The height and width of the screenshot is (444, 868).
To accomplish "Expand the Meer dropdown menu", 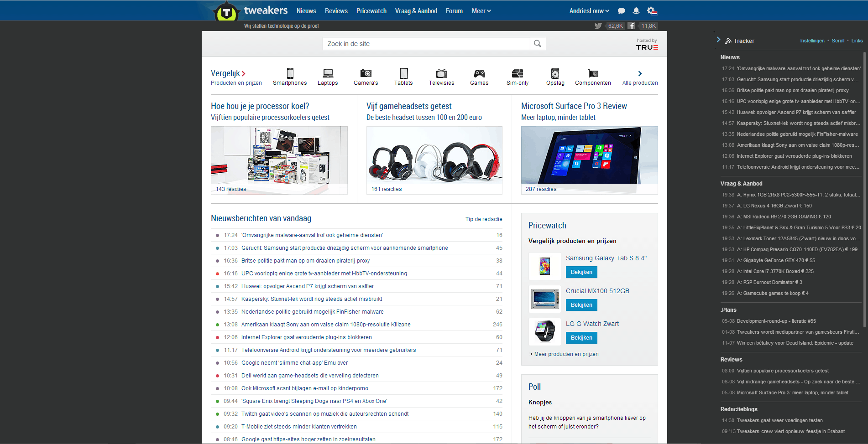I will (x=481, y=11).
